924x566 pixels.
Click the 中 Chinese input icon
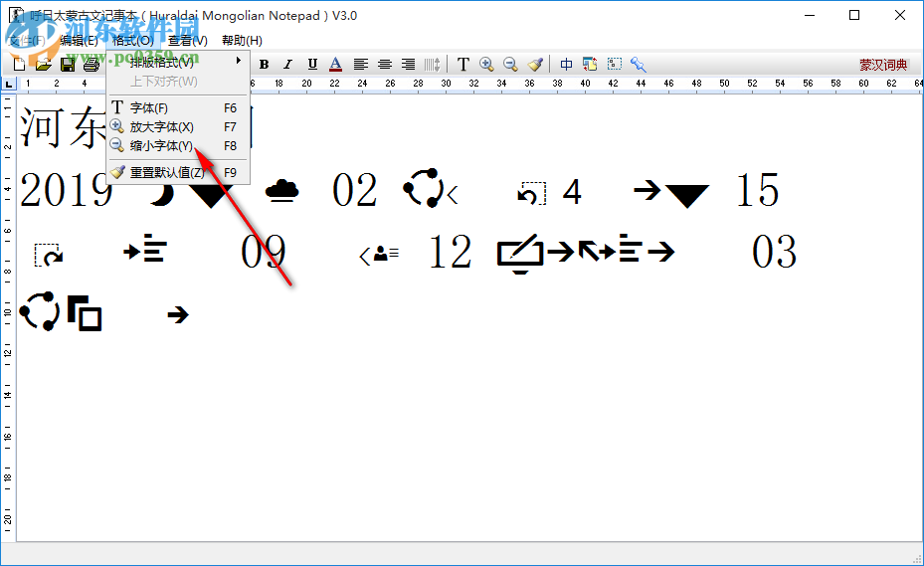pos(566,65)
